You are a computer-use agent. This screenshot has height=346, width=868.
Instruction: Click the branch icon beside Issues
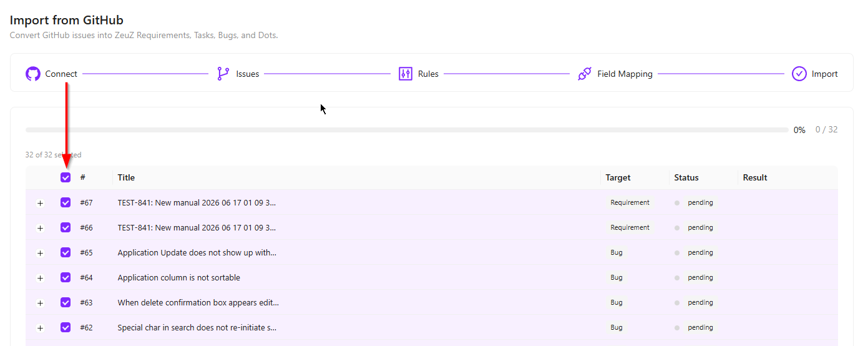tap(223, 74)
